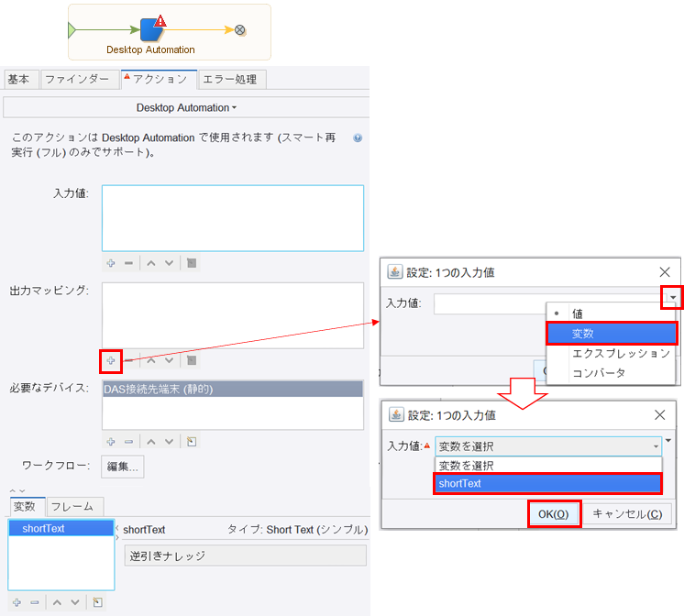
Task: Edit selected 出力マッピング entry
Action: 192,361
